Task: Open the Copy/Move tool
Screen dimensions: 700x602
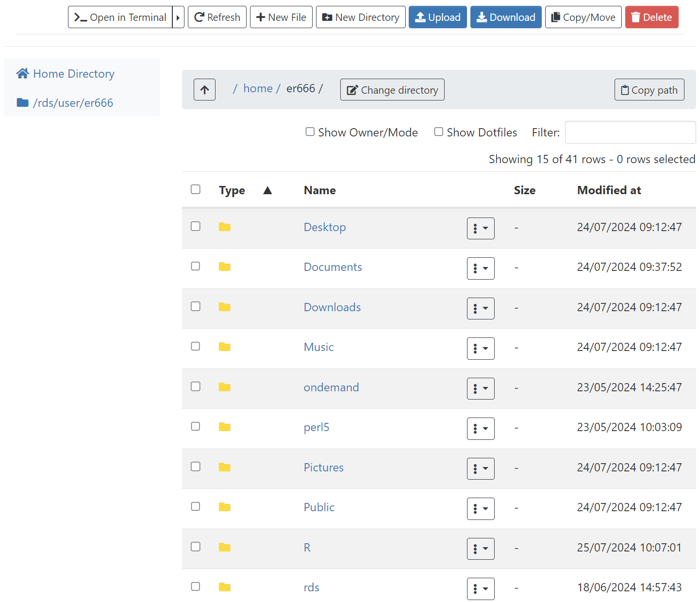Action: click(x=583, y=17)
